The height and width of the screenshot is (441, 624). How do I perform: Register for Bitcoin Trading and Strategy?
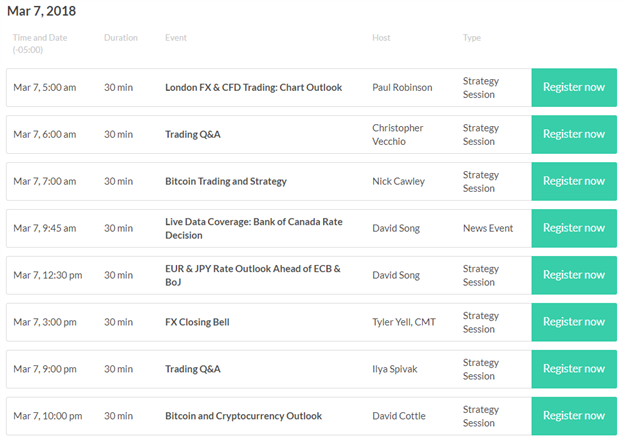[x=574, y=181]
